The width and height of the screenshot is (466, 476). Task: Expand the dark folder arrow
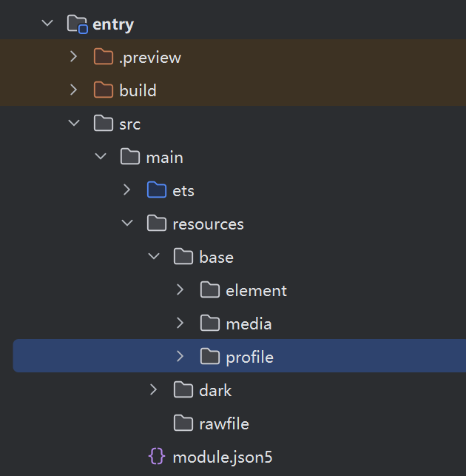pyautogui.click(x=154, y=389)
